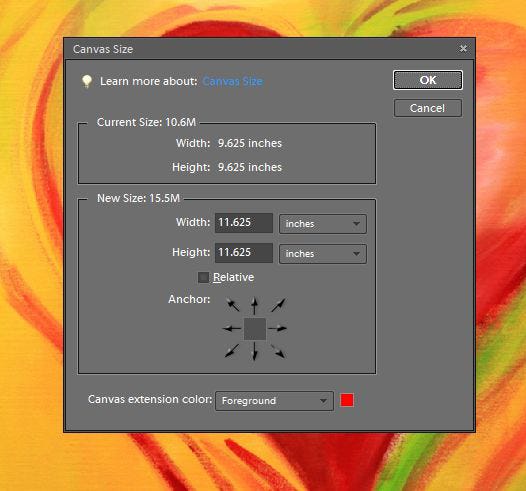Click the lightbulb tip icon
Screen dimensions: 526x491
[x=87, y=81]
